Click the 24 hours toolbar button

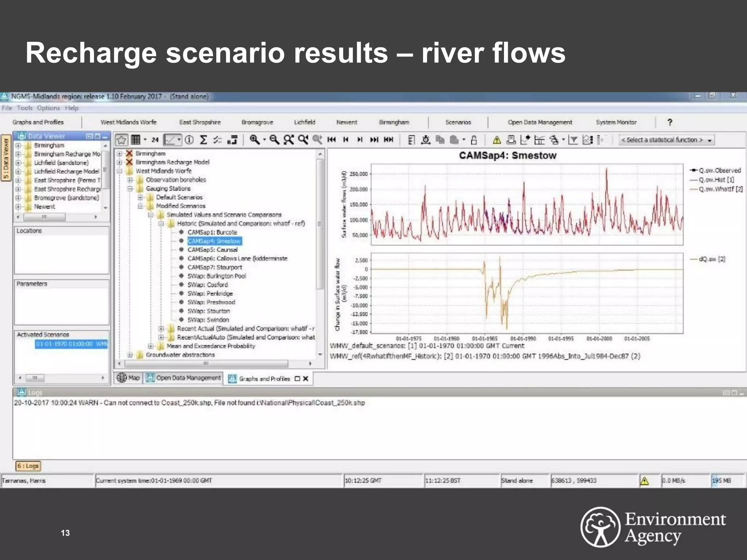pyautogui.click(x=155, y=140)
